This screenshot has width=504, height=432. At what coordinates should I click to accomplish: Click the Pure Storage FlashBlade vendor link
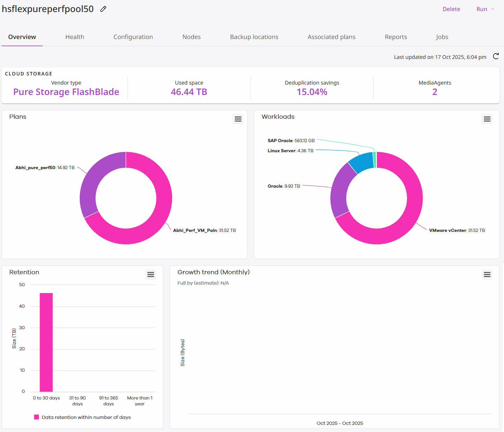pyautogui.click(x=66, y=92)
